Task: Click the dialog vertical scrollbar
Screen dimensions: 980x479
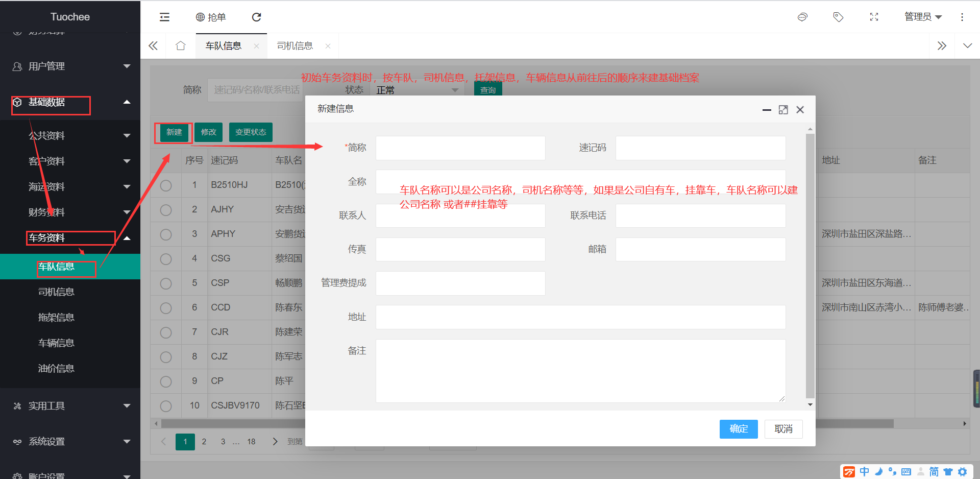Action: pyautogui.click(x=810, y=266)
